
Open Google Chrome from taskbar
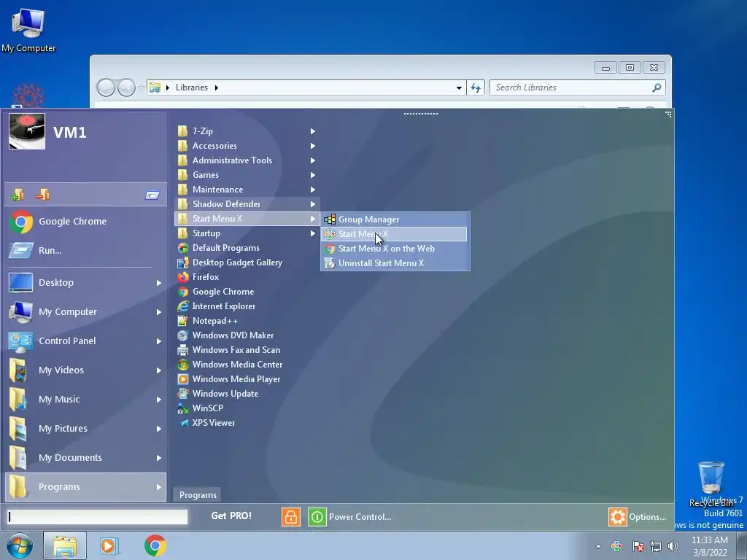tap(155, 545)
